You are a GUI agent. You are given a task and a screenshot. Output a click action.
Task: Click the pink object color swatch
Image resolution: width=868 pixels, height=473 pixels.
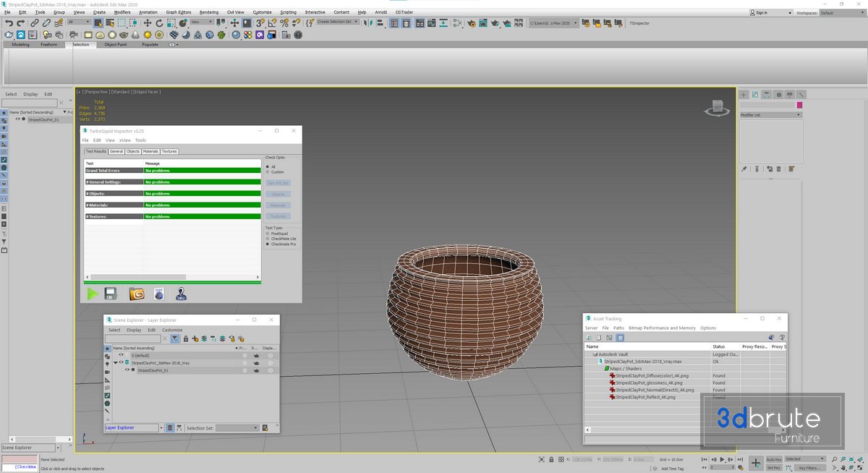[800, 105]
